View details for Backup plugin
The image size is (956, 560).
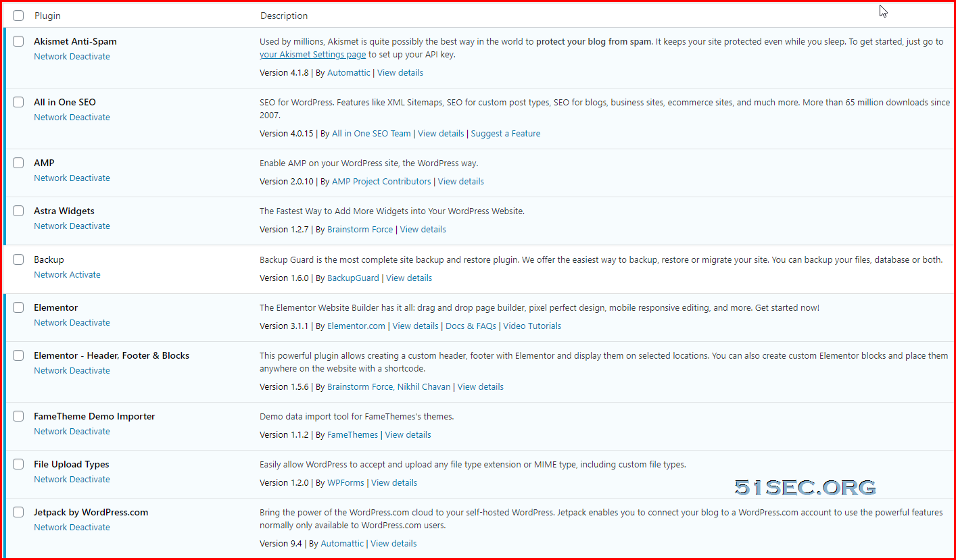(x=409, y=278)
